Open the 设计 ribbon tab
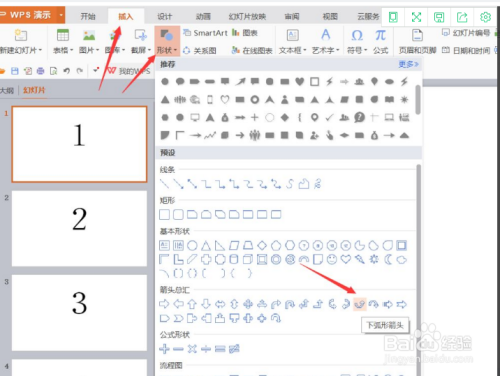Image resolution: width=500 pixels, height=376 pixels. coord(165,16)
